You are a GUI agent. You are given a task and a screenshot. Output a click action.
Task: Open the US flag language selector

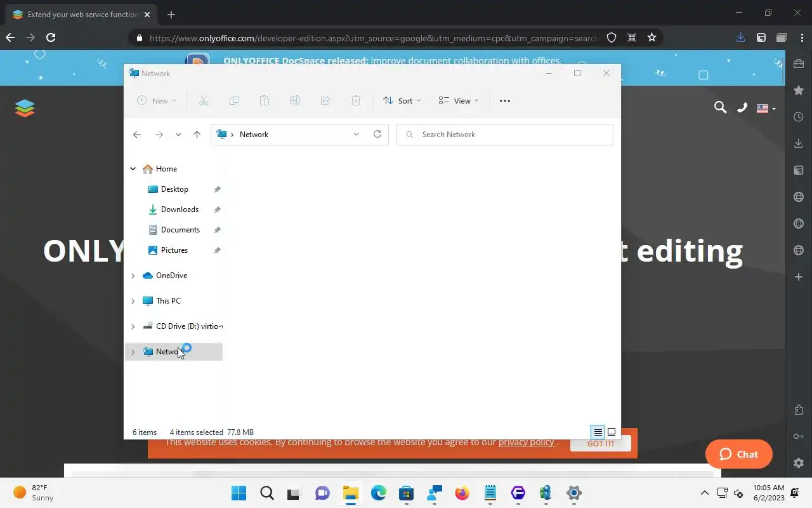click(766, 109)
